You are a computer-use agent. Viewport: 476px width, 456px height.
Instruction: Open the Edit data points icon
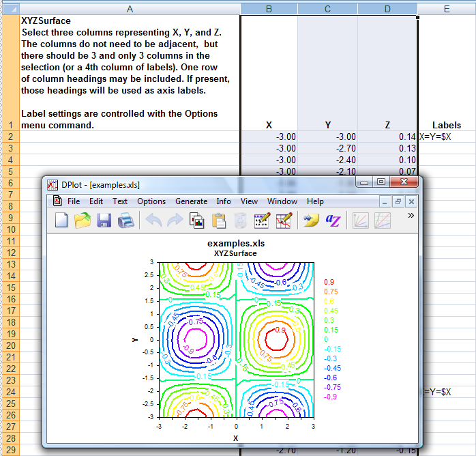coord(262,220)
